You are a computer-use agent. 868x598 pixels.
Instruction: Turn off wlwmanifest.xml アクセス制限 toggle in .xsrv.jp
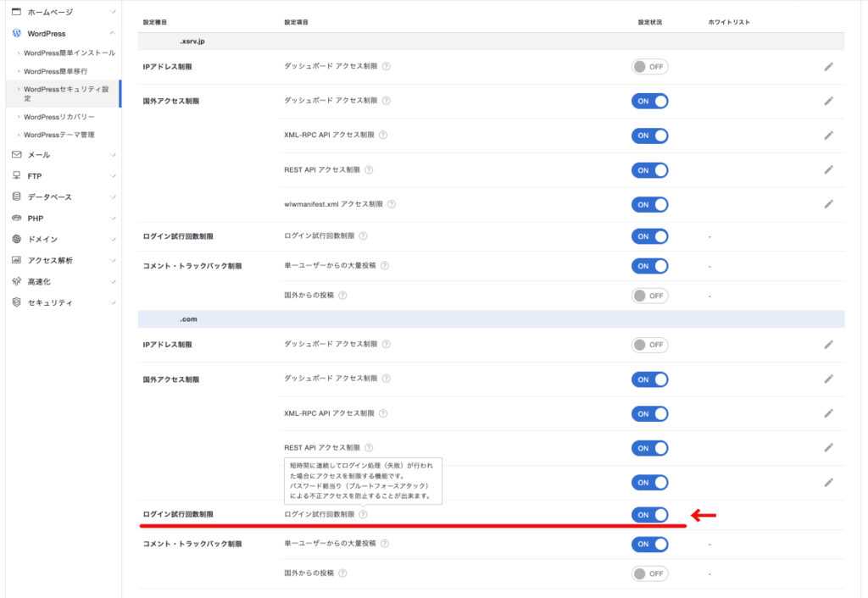coord(650,205)
